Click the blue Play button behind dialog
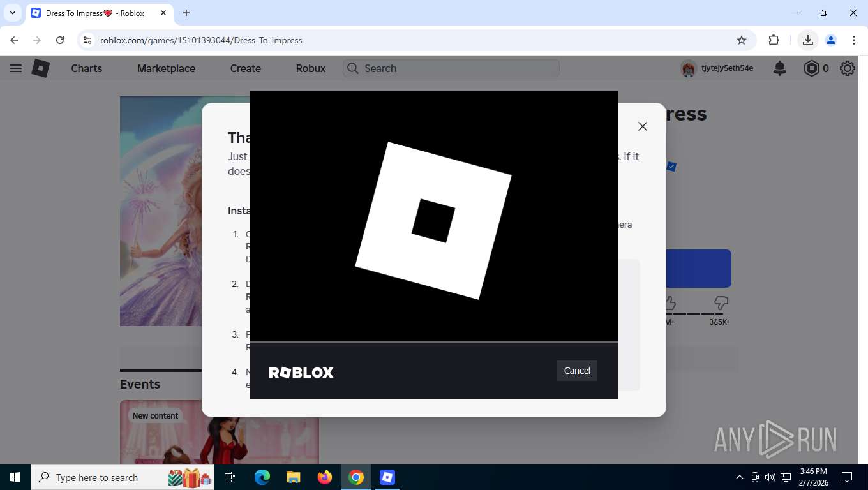This screenshot has height=490, width=868. tap(699, 269)
